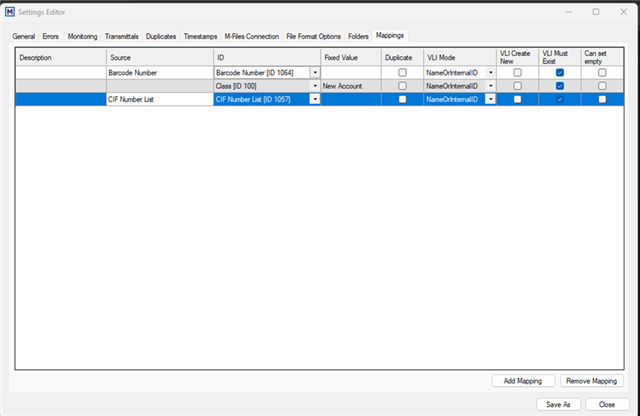Click the Add Mapping button
Image resolution: width=640 pixels, height=416 pixels.
[523, 381]
